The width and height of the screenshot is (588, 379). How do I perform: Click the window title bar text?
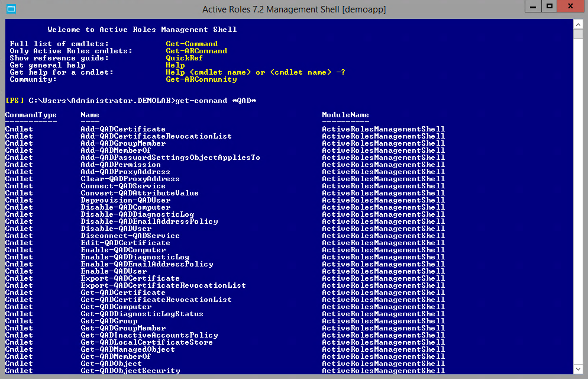294,9
